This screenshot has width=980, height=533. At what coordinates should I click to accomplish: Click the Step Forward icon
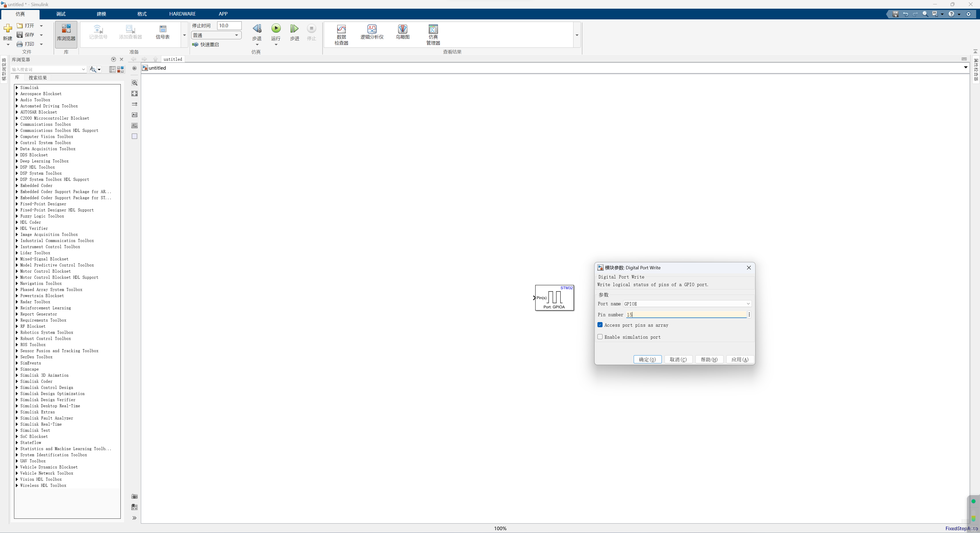coord(295,29)
